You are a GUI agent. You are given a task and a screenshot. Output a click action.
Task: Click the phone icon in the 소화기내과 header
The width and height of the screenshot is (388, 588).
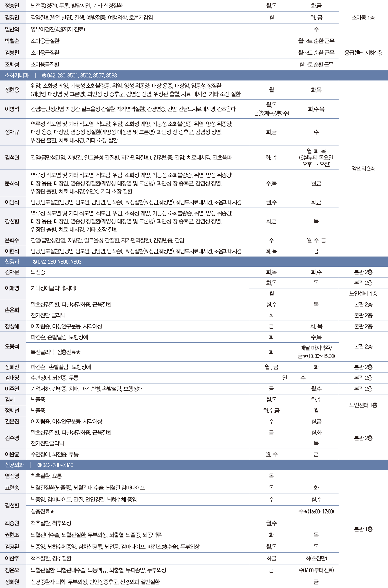coord(44,76)
